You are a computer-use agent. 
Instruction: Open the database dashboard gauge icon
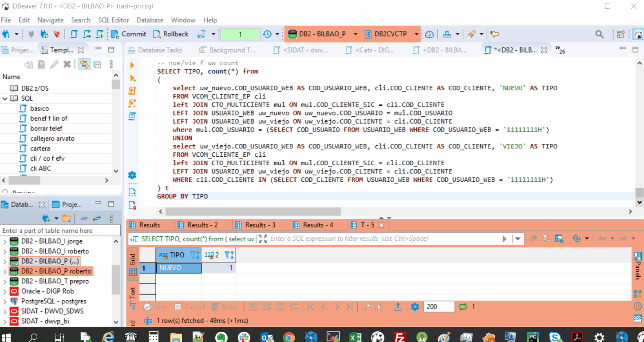430,34
